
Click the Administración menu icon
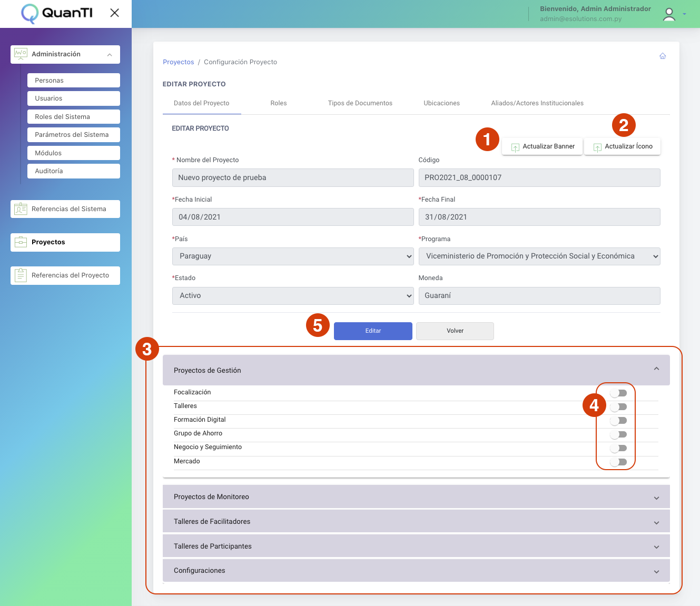pyautogui.click(x=21, y=54)
